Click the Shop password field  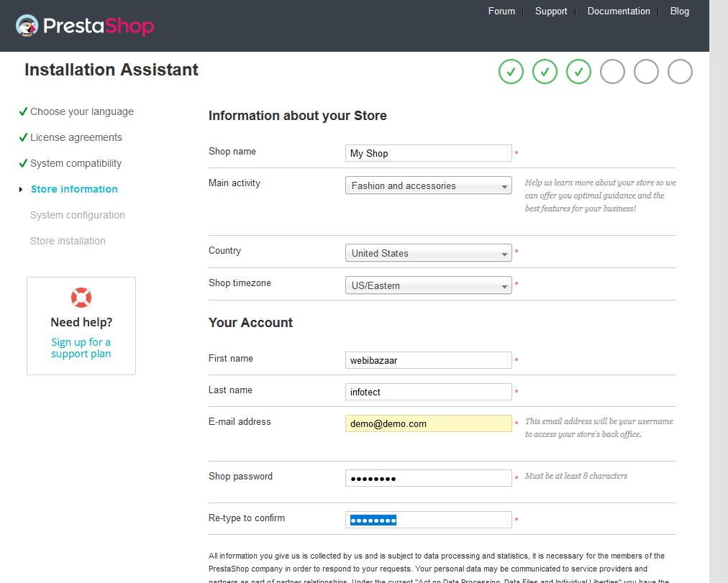[x=429, y=478]
